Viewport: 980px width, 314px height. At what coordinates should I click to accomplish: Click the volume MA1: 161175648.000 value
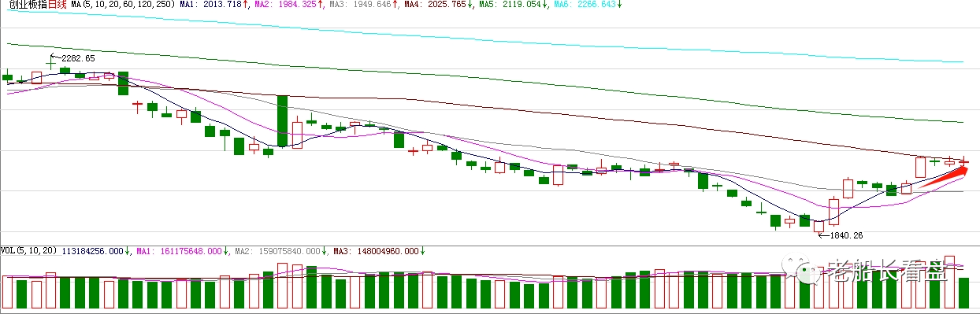click(179, 252)
